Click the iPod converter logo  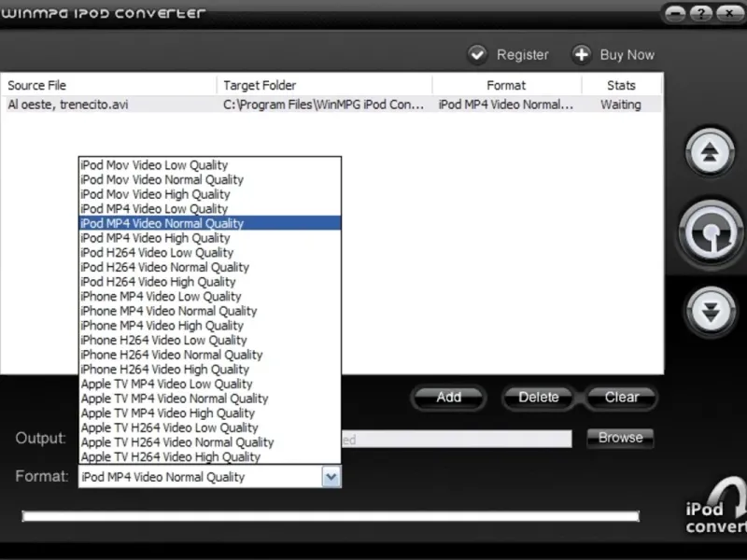tap(716, 507)
